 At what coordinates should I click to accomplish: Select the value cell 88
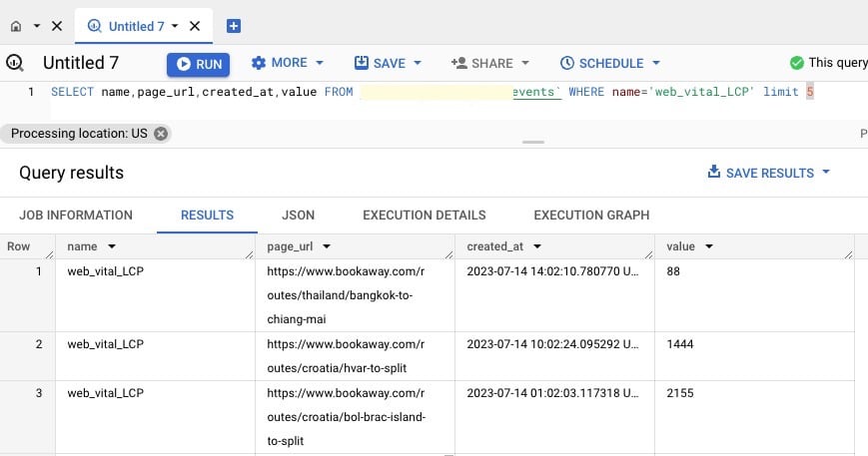click(754, 295)
